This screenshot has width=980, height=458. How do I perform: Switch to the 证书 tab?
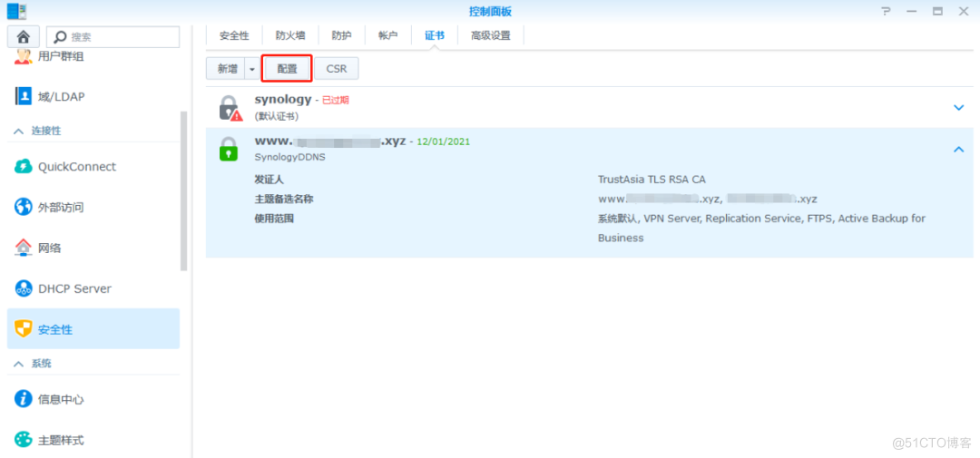point(435,35)
